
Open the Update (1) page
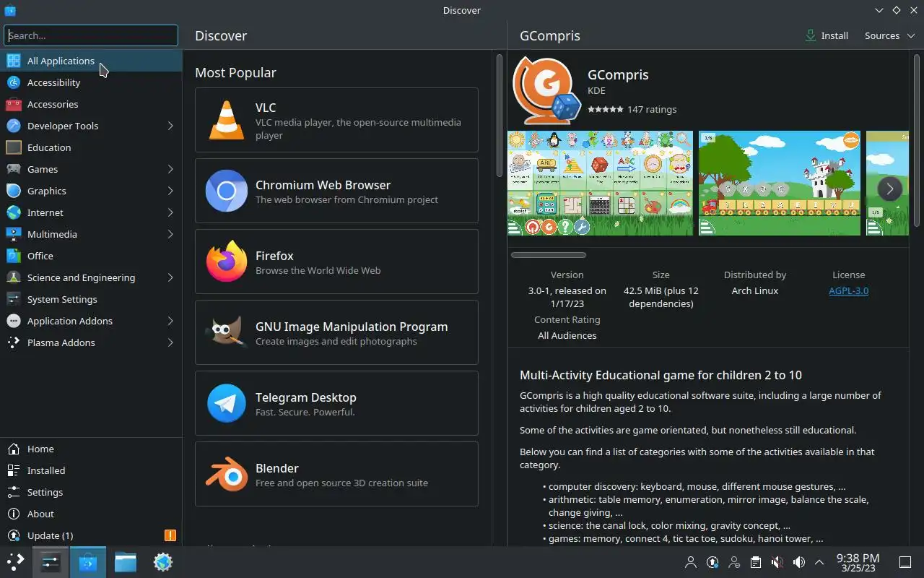[91, 535]
